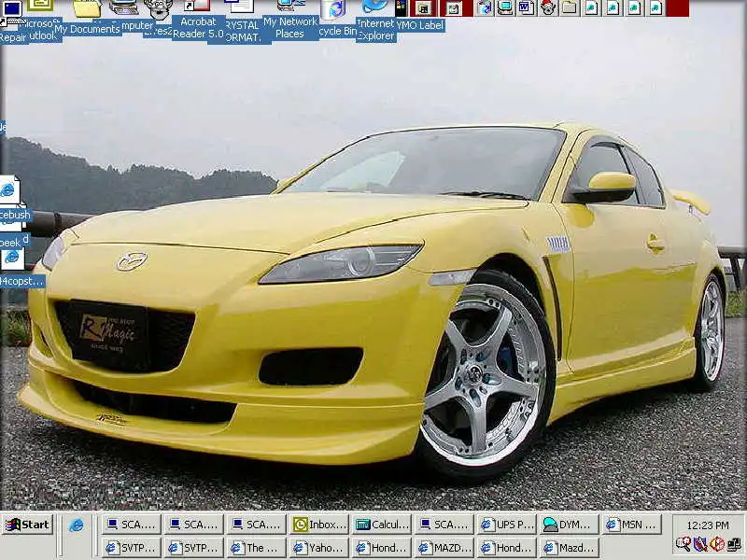Open the Recycle Bin

(x=334, y=11)
